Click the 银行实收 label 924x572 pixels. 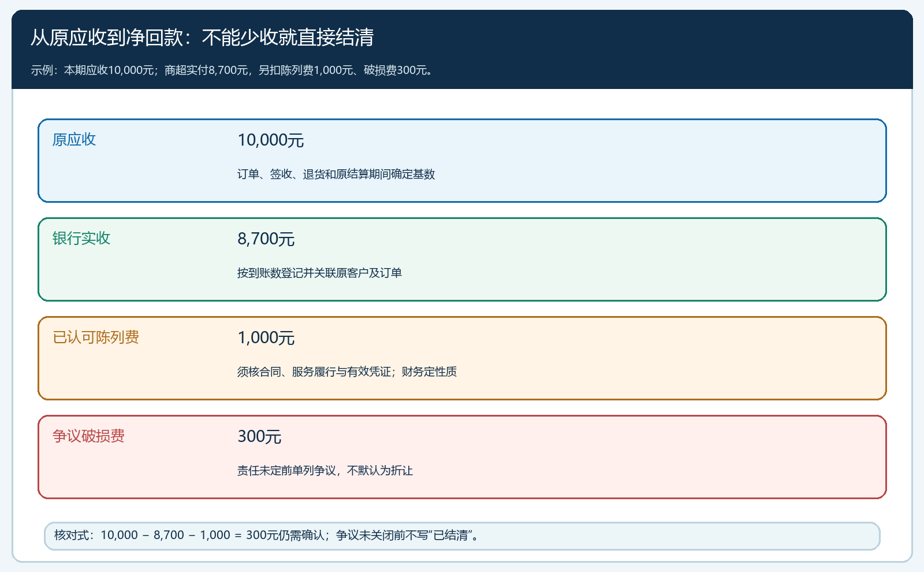click(81, 238)
